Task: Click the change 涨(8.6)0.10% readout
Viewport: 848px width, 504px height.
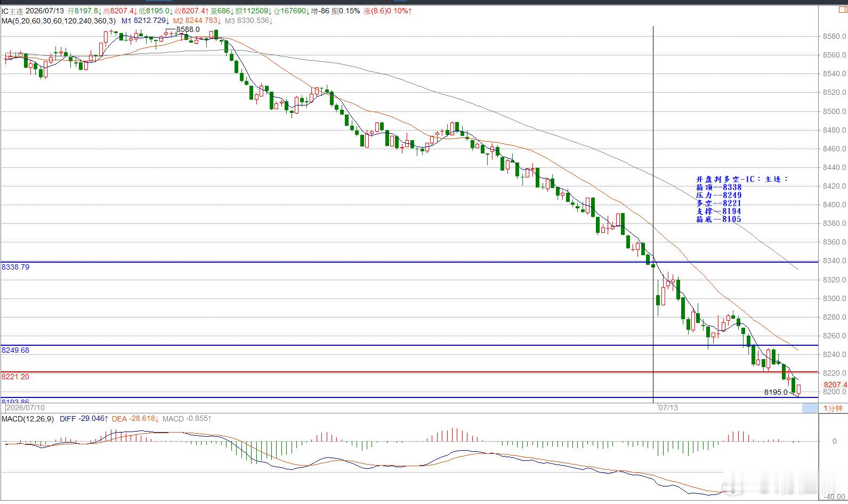Action: [x=387, y=11]
